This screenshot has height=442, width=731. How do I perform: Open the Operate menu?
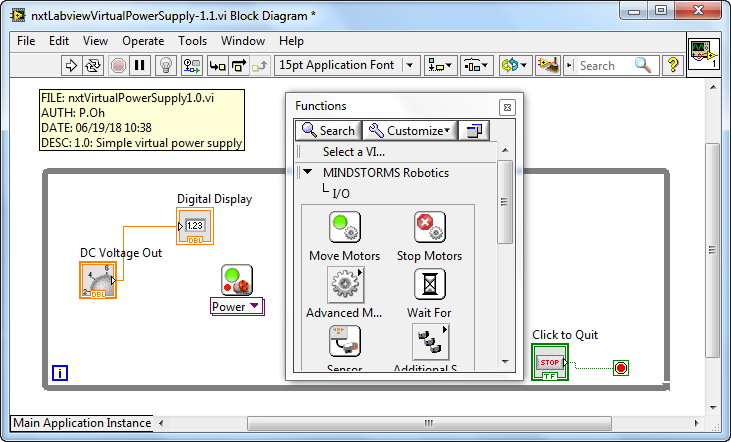[143, 41]
